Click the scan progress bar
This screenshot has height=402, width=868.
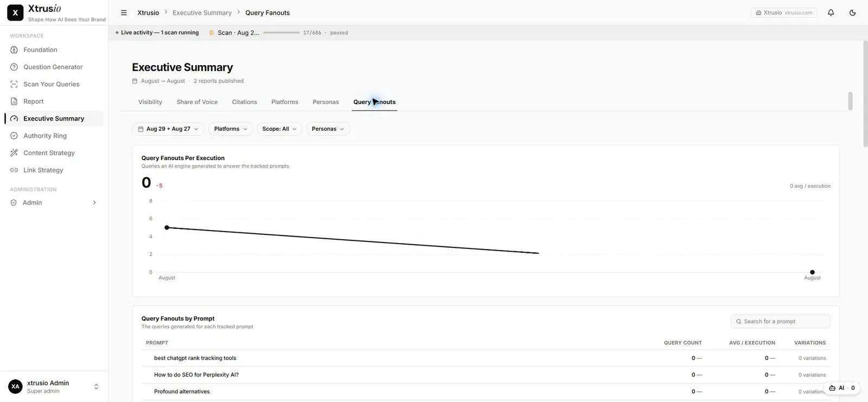click(x=282, y=33)
